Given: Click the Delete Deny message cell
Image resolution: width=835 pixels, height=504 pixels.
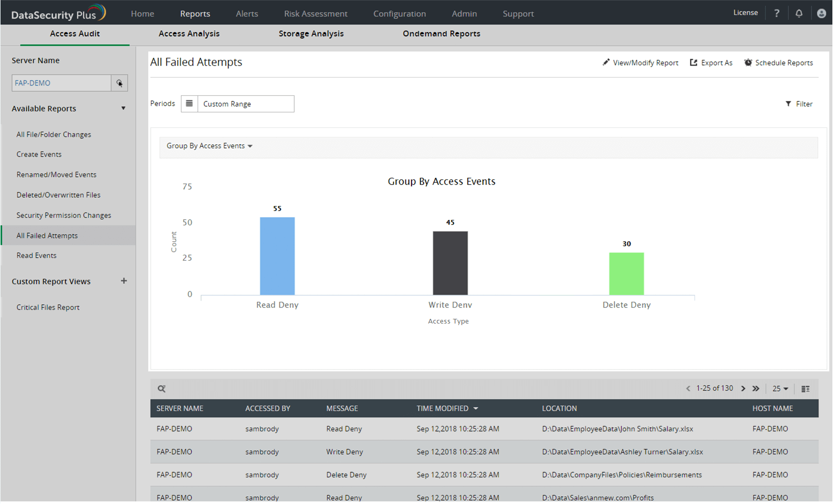Looking at the screenshot, I should click(348, 476).
